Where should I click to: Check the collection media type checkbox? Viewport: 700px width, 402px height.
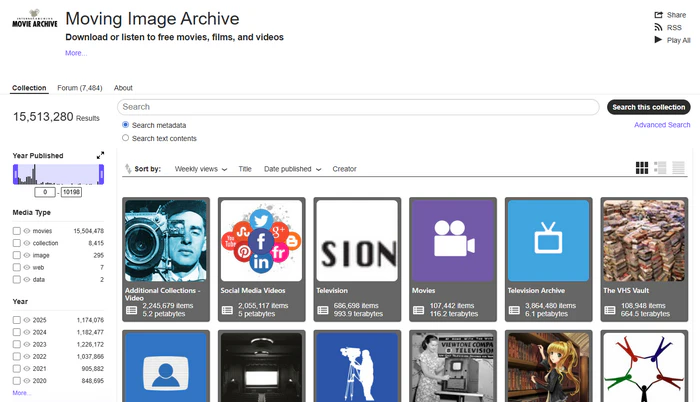(x=17, y=243)
